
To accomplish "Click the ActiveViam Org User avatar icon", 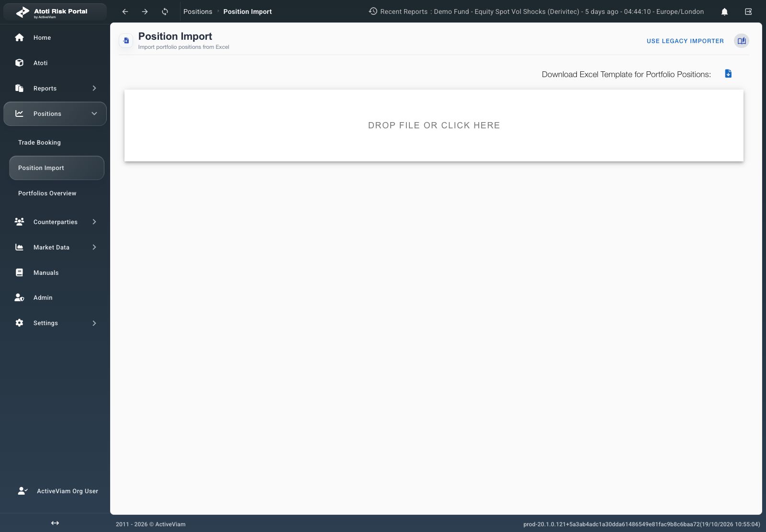I will click(x=23, y=491).
